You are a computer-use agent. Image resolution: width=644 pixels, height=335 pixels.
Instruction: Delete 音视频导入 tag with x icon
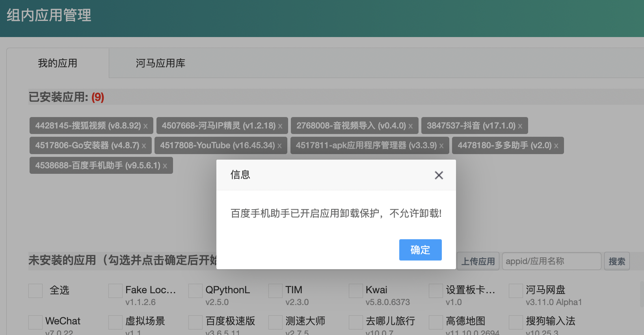point(410,126)
